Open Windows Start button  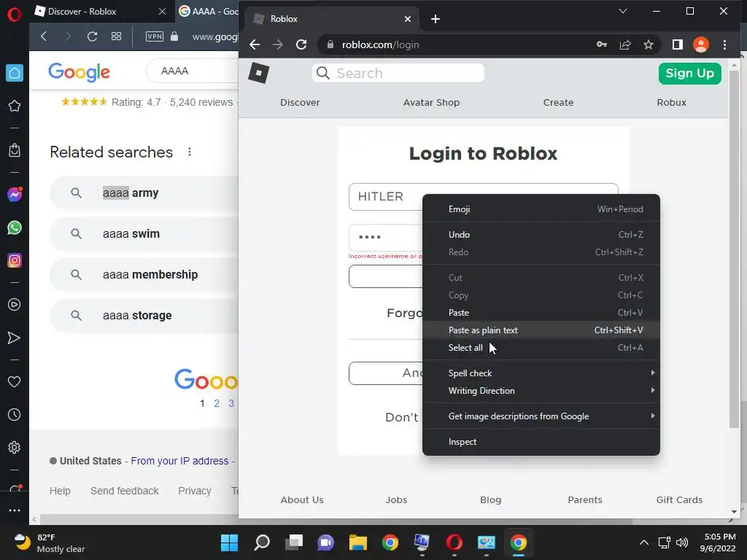[x=229, y=542]
